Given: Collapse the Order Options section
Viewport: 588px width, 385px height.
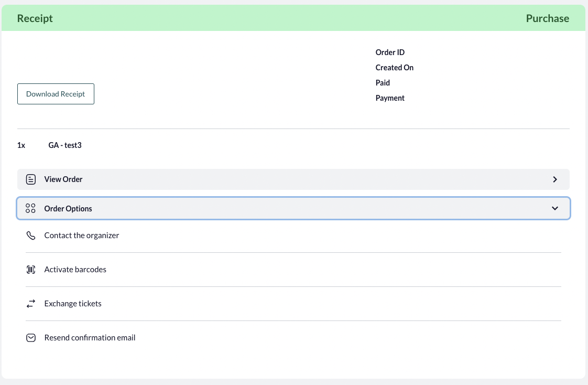Looking at the screenshot, I should tap(293, 208).
